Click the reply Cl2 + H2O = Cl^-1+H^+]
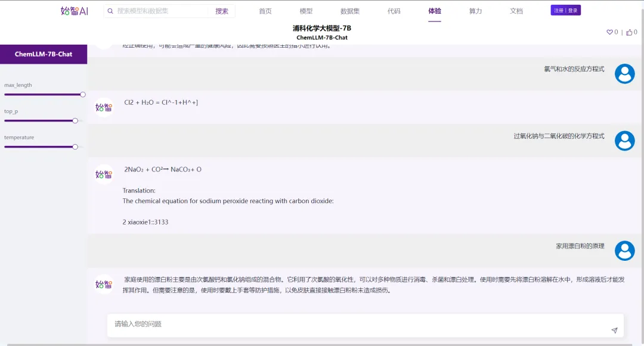 pos(161,102)
